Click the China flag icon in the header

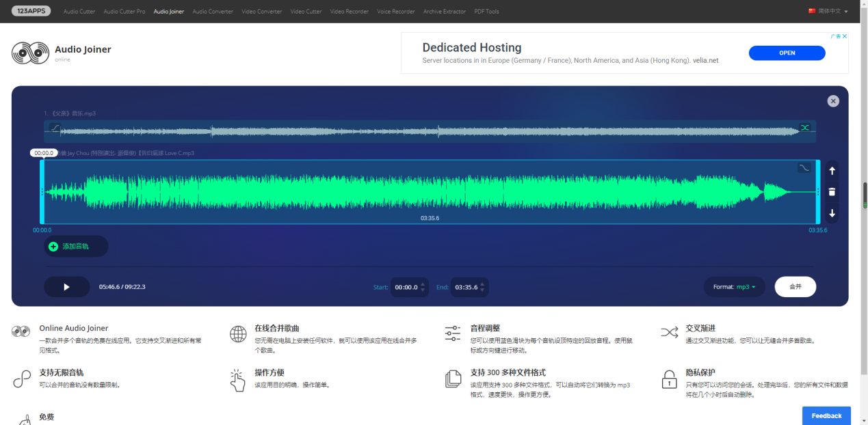(x=812, y=12)
